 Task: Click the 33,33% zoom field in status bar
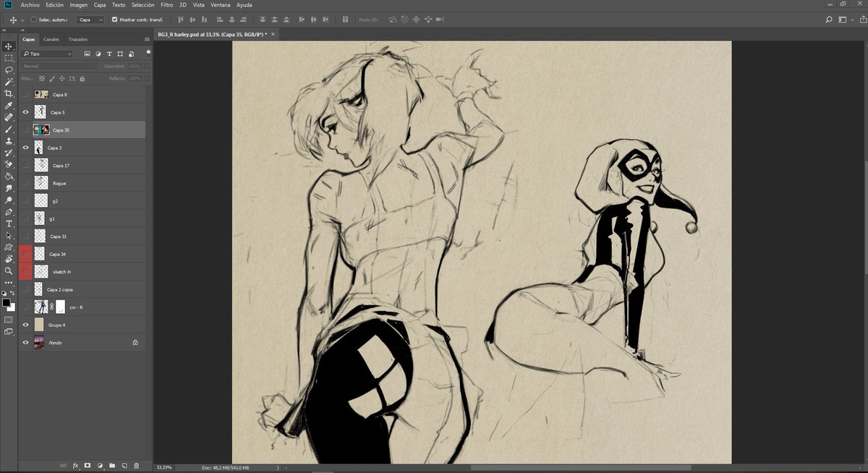coord(163,467)
